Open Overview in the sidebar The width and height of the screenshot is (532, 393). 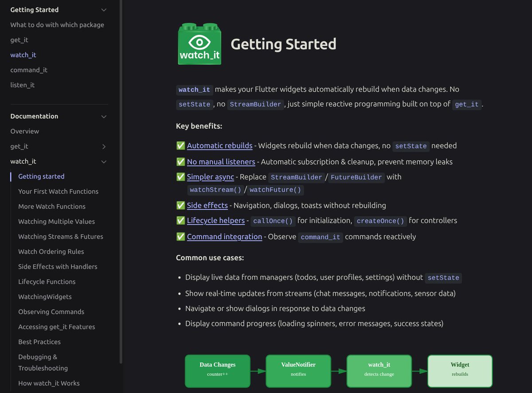(x=24, y=131)
